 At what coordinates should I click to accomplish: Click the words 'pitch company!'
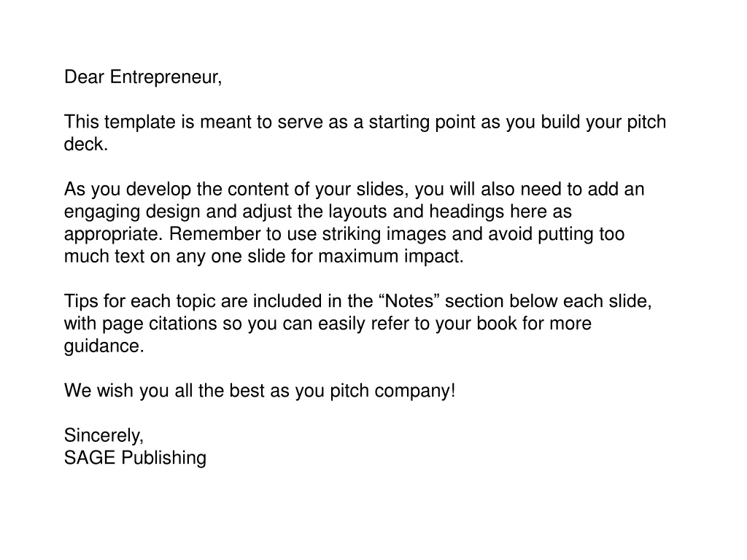(393, 391)
